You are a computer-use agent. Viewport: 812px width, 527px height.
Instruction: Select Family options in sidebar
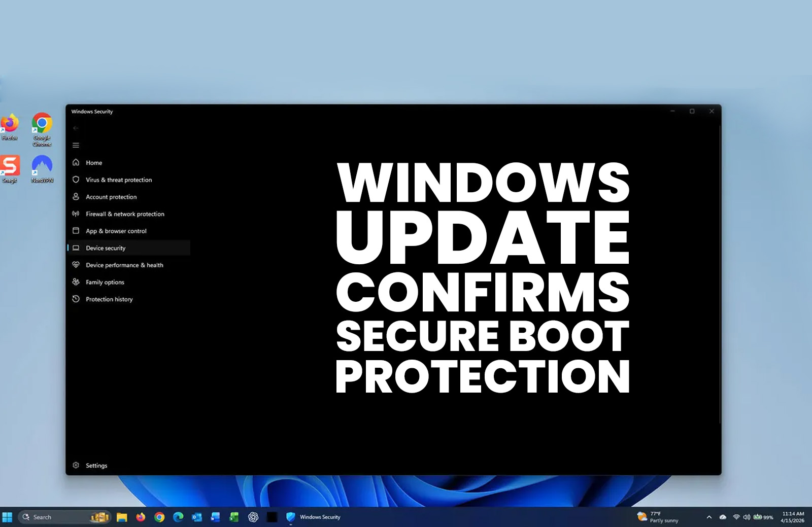[105, 283]
